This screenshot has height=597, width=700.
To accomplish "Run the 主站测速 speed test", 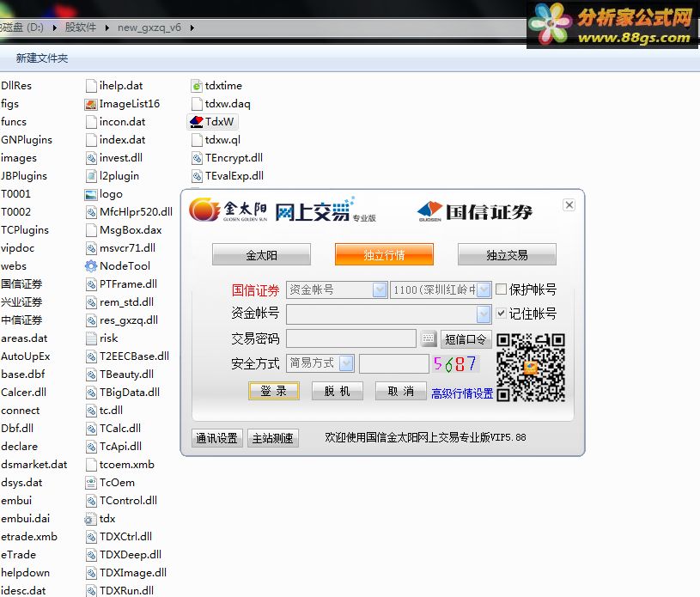I will click(272, 438).
